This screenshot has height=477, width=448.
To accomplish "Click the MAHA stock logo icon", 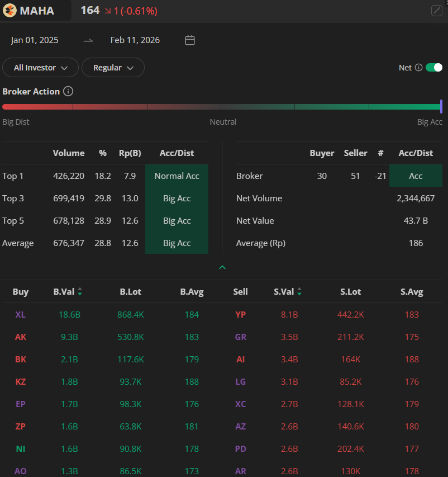I will (9, 11).
